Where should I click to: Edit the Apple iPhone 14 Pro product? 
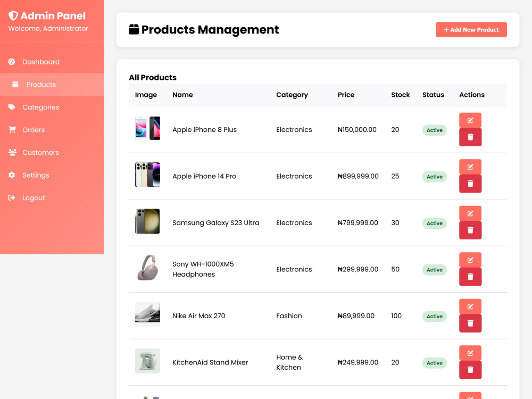click(x=470, y=167)
